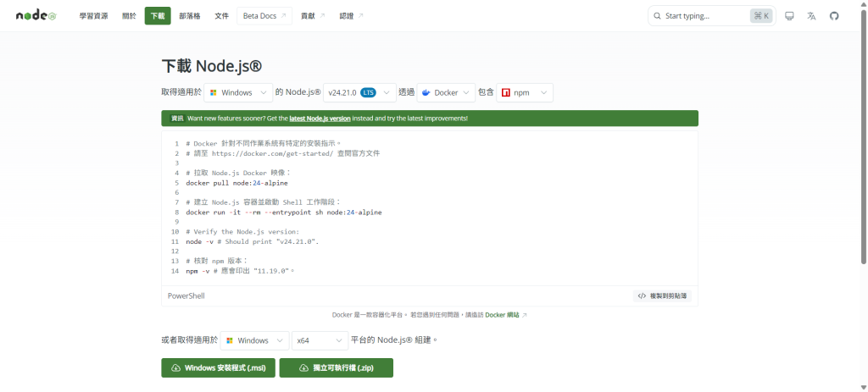Open the 貢獻 navigation link
Screen dimensions: 868x392
(x=313, y=16)
